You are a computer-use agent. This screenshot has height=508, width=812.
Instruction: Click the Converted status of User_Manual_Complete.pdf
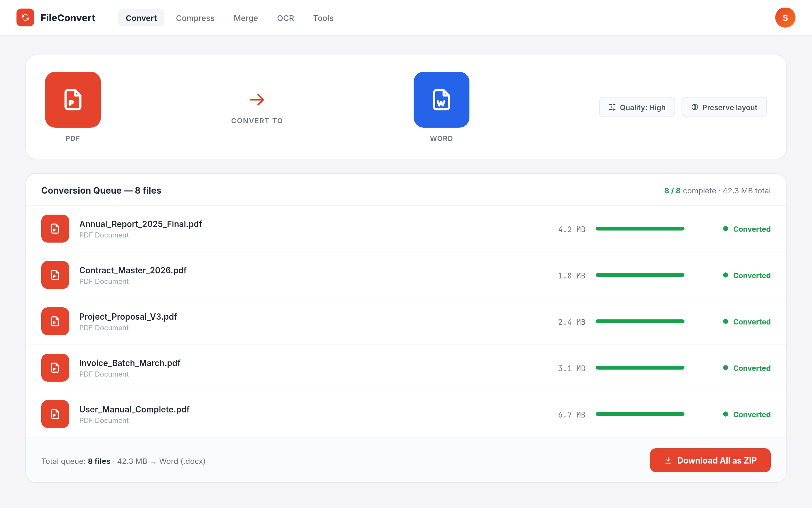pyautogui.click(x=752, y=415)
